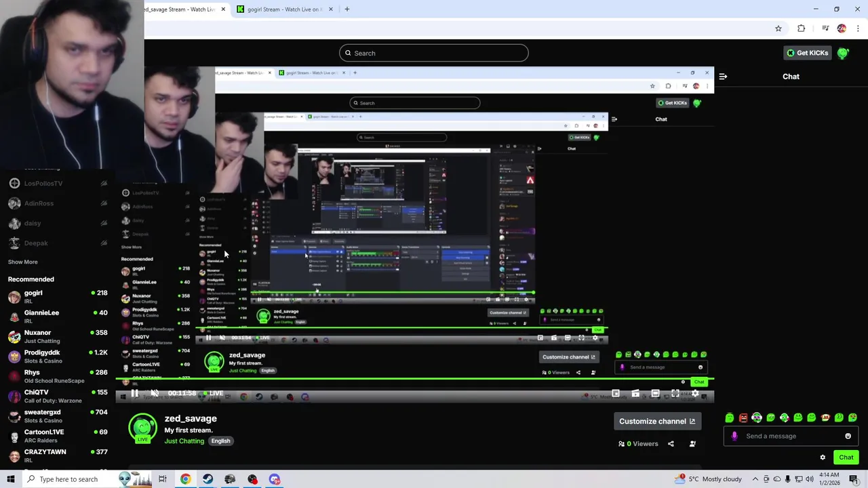Click the purple microphone icon in chat
Image resolution: width=868 pixels, height=488 pixels.
point(734,436)
